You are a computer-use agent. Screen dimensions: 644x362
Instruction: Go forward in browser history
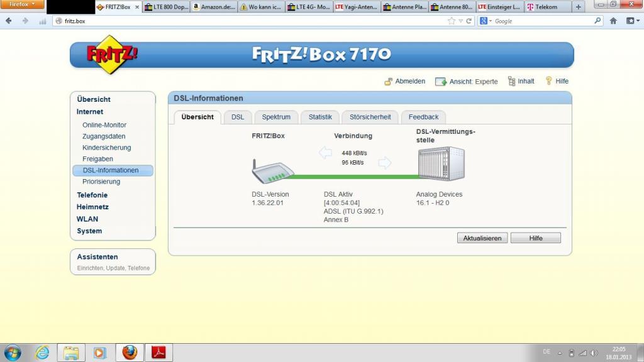click(x=25, y=21)
